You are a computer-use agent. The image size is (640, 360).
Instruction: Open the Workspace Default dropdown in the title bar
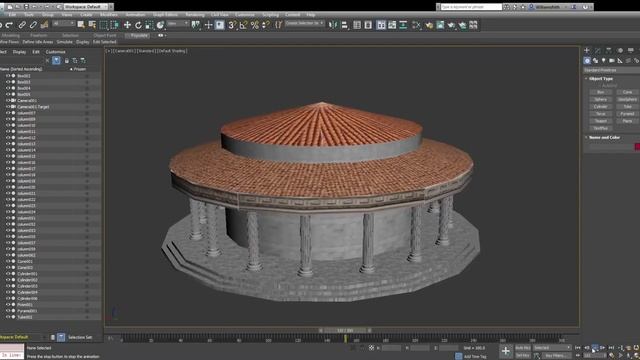[86, 7]
